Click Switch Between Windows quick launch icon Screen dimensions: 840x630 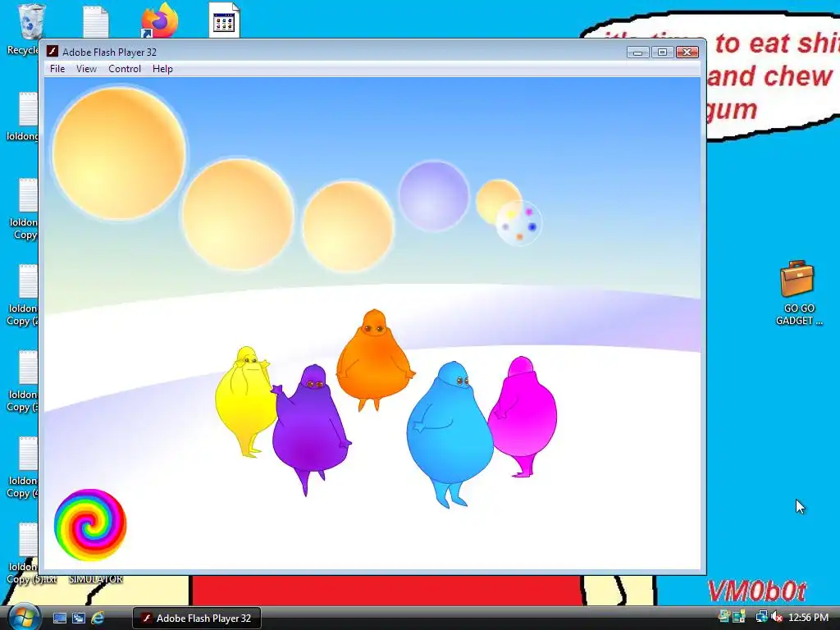(79, 618)
